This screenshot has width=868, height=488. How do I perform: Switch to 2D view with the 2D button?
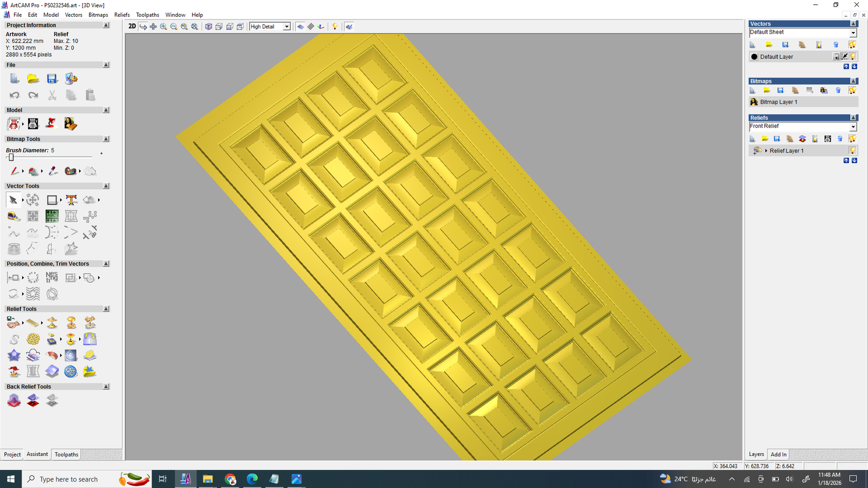click(132, 27)
